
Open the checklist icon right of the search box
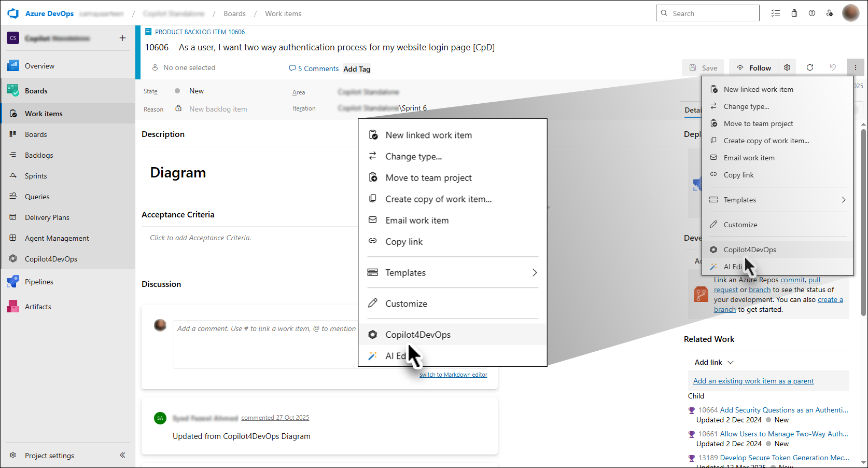(776, 13)
